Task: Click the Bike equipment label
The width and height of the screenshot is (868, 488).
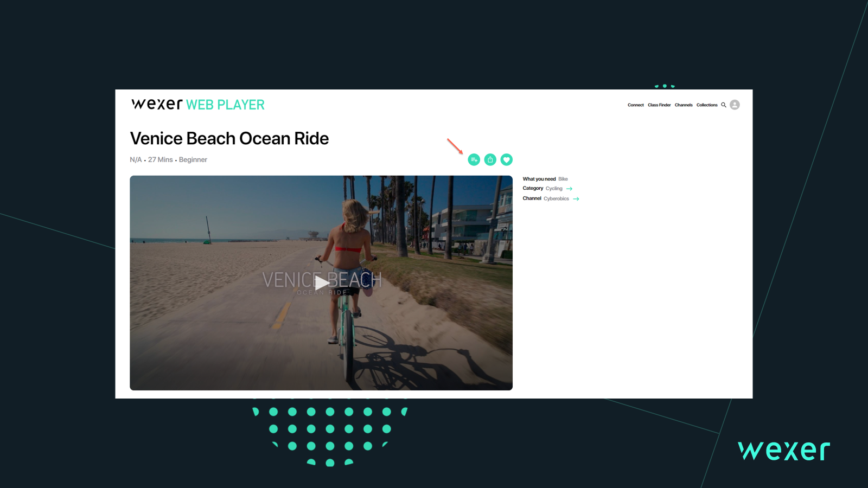Action: tap(563, 179)
